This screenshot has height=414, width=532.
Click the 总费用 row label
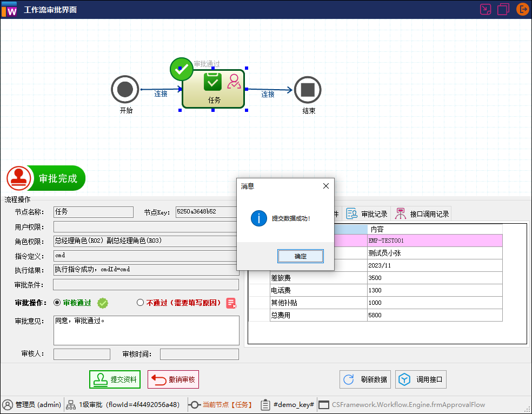point(318,315)
